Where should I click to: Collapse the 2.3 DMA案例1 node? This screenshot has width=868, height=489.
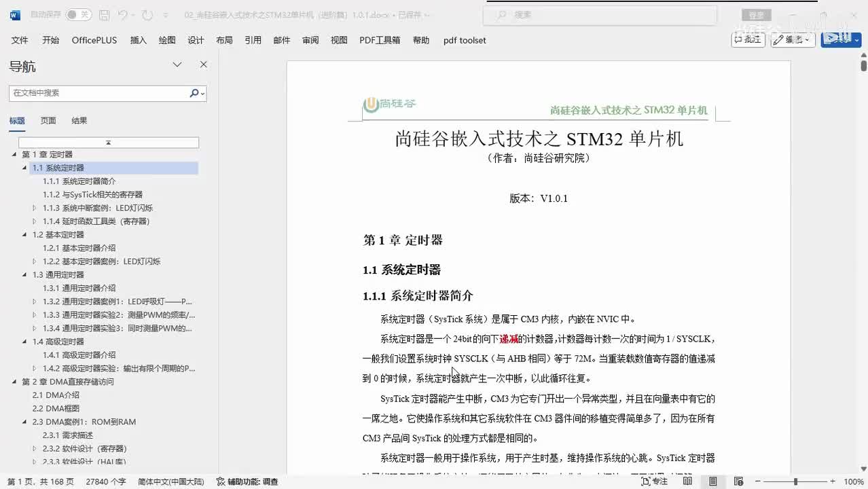(x=25, y=422)
